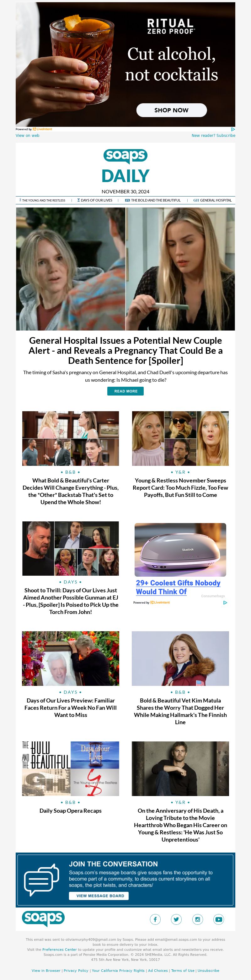
Task: Open the Facebook social icon
Action: (155, 919)
